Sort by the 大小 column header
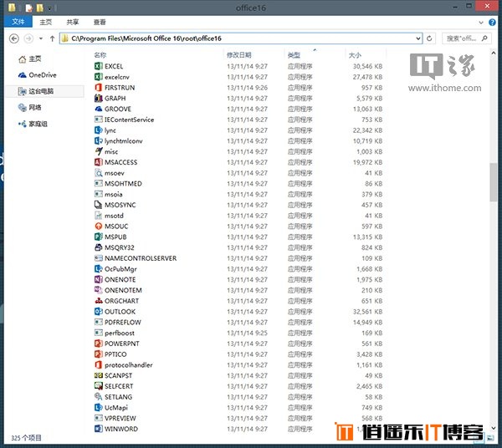 click(x=355, y=55)
